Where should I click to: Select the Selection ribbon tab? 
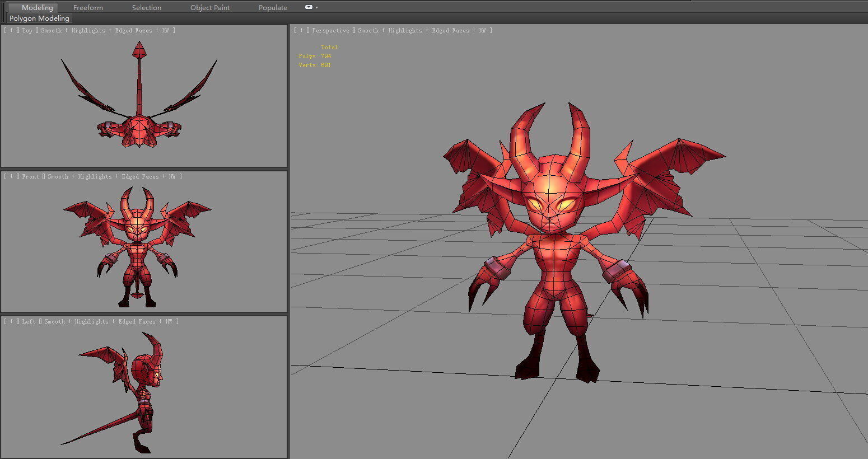pyautogui.click(x=147, y=7)
